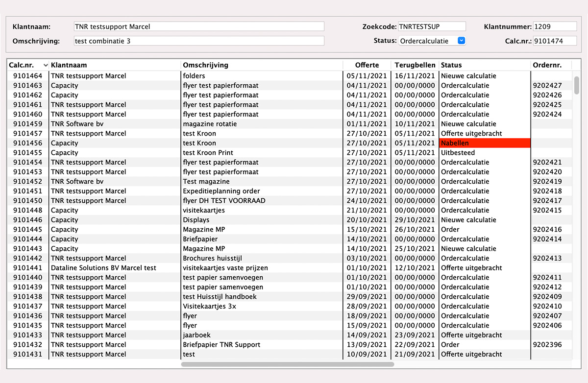
Task: Click order number 9202427
Action: point(547,85)
